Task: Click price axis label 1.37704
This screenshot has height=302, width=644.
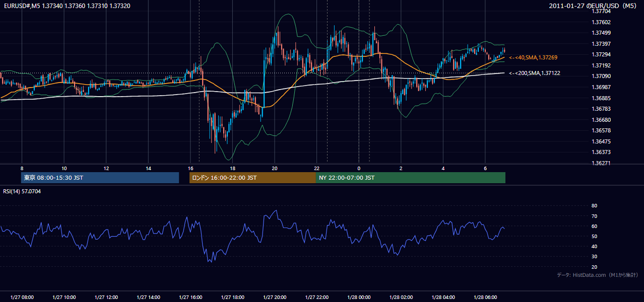Action: click(x=602, y=12)
